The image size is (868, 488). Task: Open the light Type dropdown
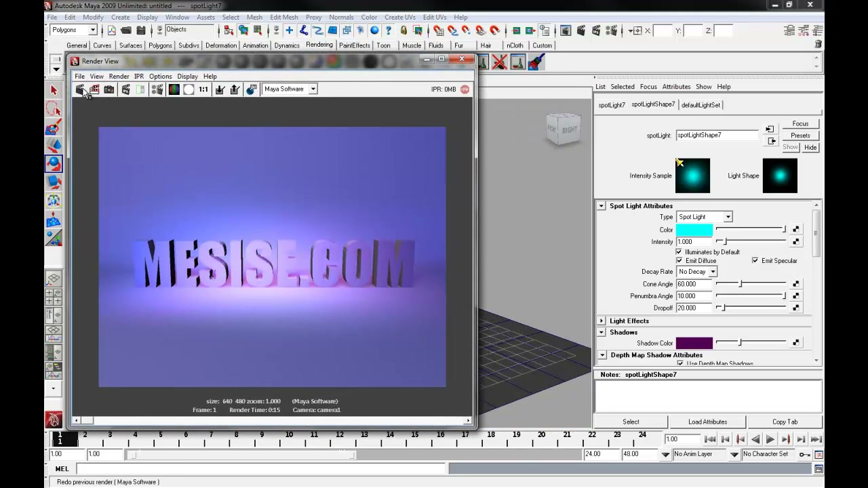pos(704,217)
